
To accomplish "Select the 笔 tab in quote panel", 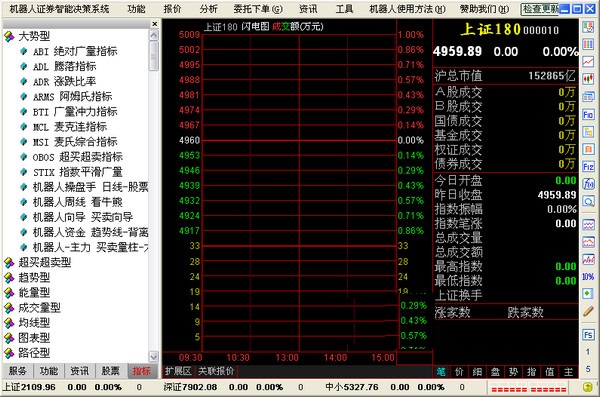I will [x=441, y=372].
